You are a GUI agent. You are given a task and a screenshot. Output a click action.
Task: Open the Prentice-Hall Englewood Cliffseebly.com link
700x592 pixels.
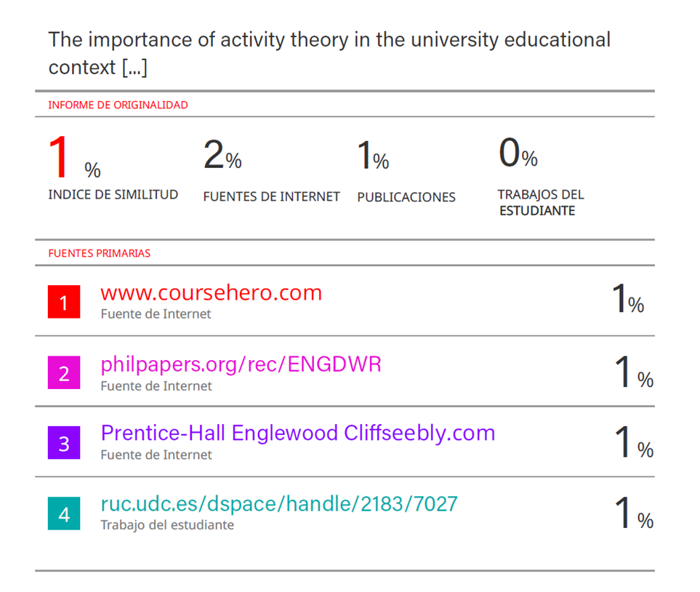click(297, 433)
